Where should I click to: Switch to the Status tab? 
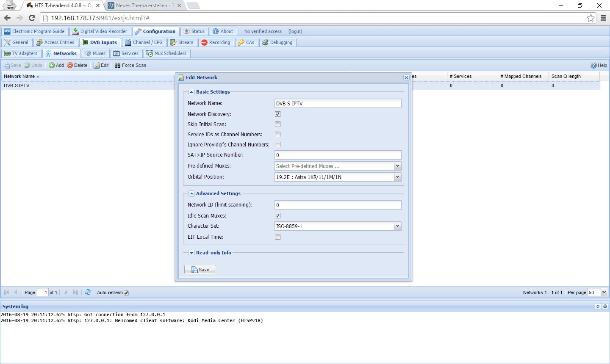point(194,31)
